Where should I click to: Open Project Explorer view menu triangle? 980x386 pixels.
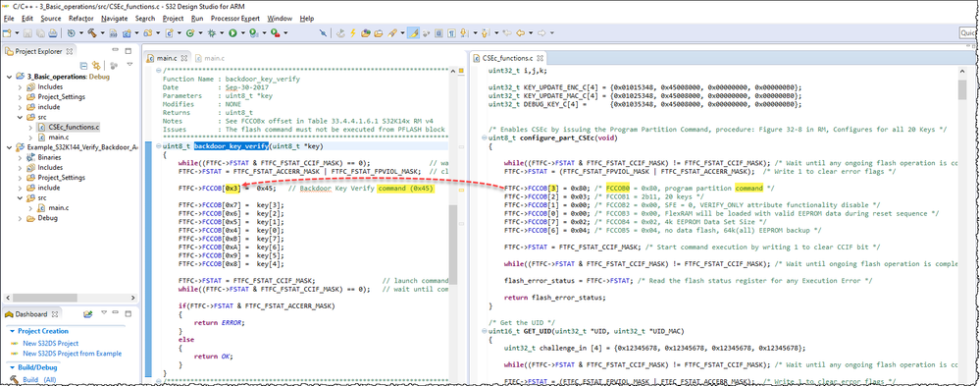click(x=130, y=65)
